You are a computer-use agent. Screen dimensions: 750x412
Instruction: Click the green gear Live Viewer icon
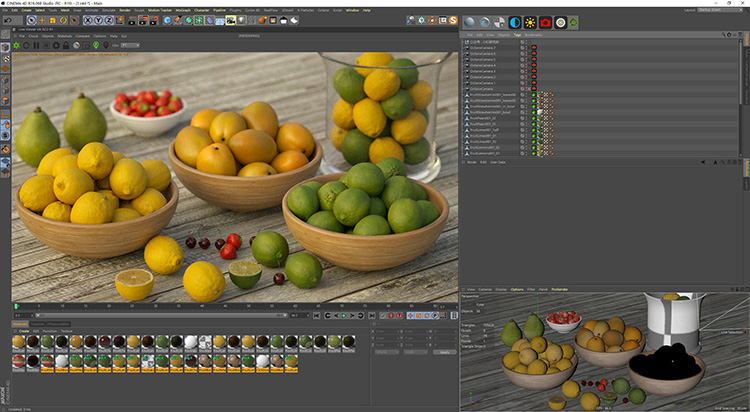(16, 45)
